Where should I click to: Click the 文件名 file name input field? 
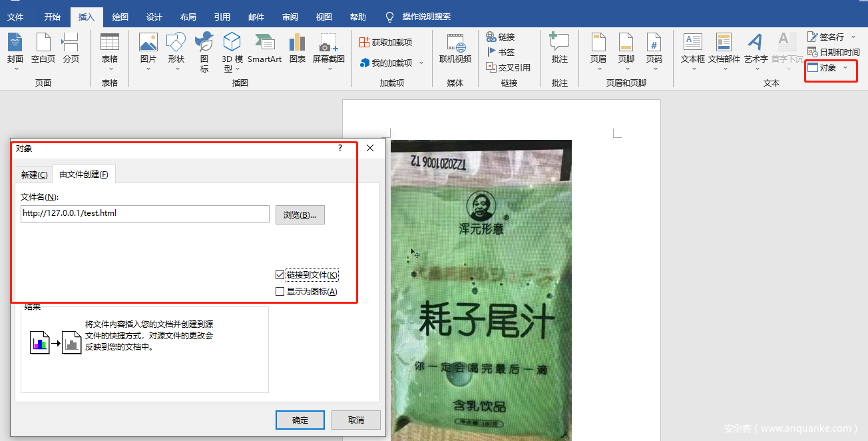(x=144, y=214)
